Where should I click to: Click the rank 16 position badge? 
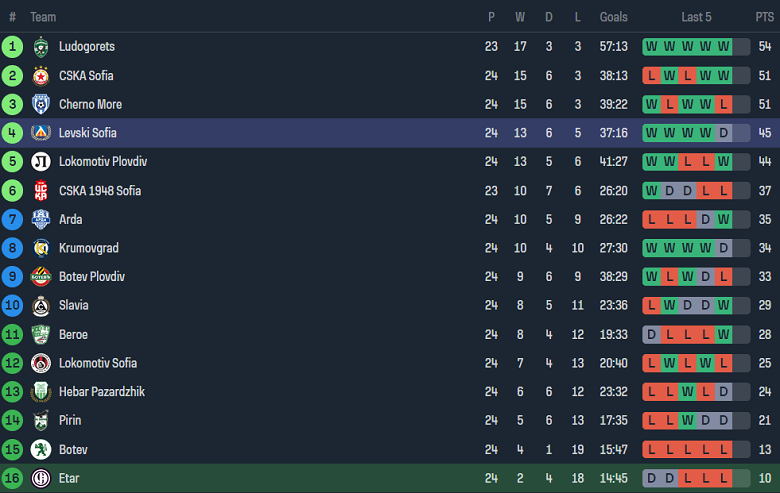click(12, 478)
